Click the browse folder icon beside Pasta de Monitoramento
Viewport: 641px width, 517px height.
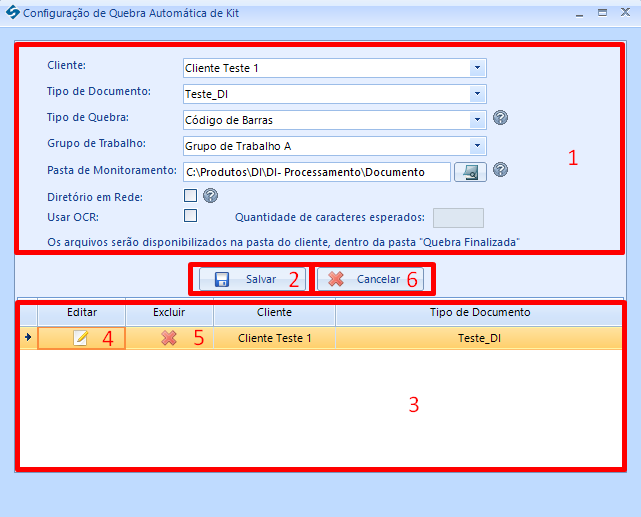[x=470, y=172]
